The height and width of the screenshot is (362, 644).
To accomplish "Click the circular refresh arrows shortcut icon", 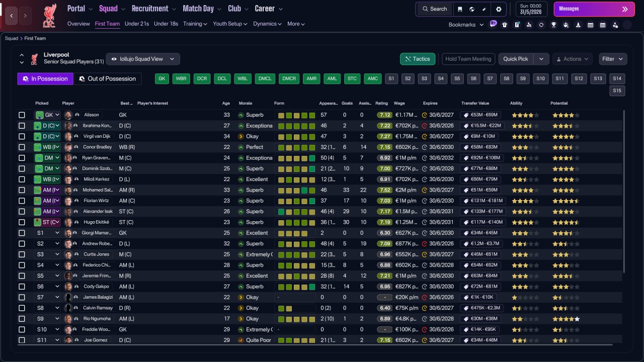I will [541, 25].
